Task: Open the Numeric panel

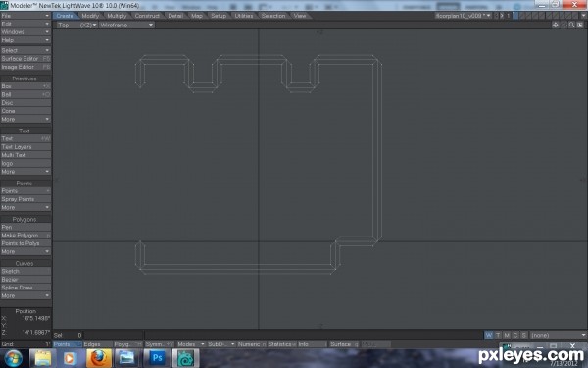Action: 252,344
